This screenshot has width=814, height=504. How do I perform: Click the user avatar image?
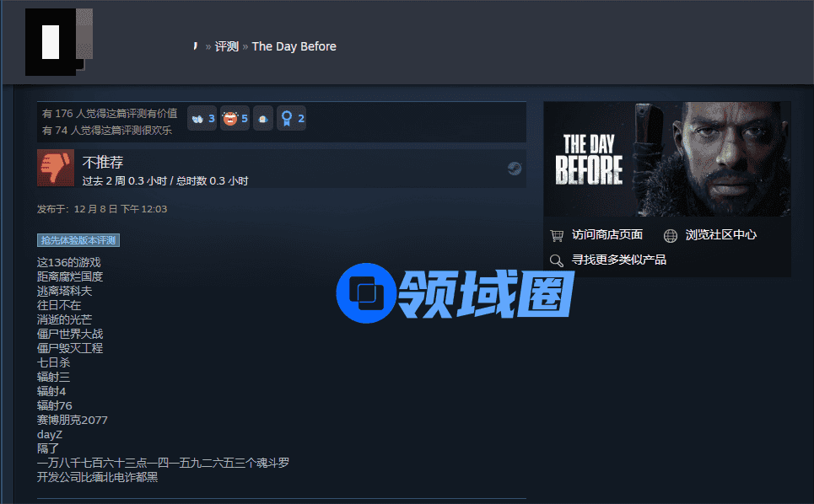pyautogui.click(x=59, y=42)
